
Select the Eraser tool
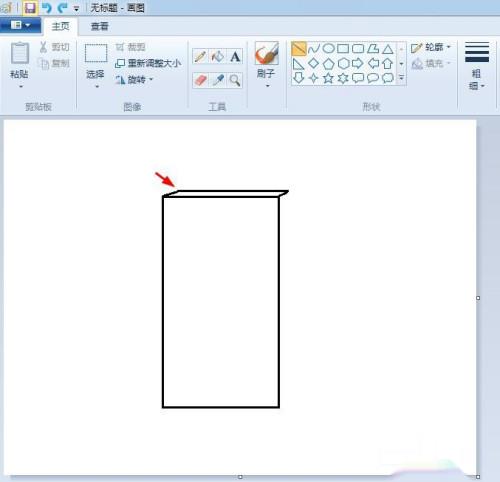(200, 80)
